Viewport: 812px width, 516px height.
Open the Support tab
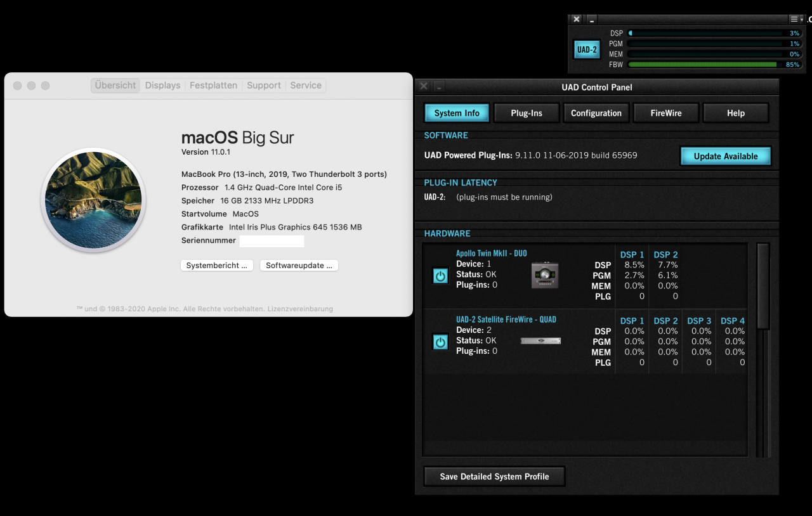(264, 85)
